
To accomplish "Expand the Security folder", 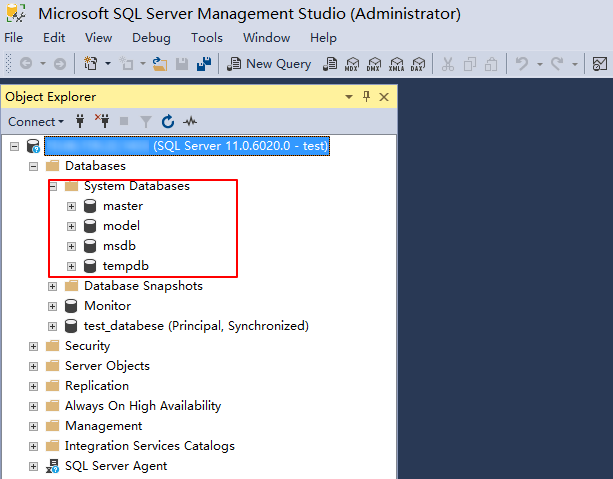I will (33, 346).
